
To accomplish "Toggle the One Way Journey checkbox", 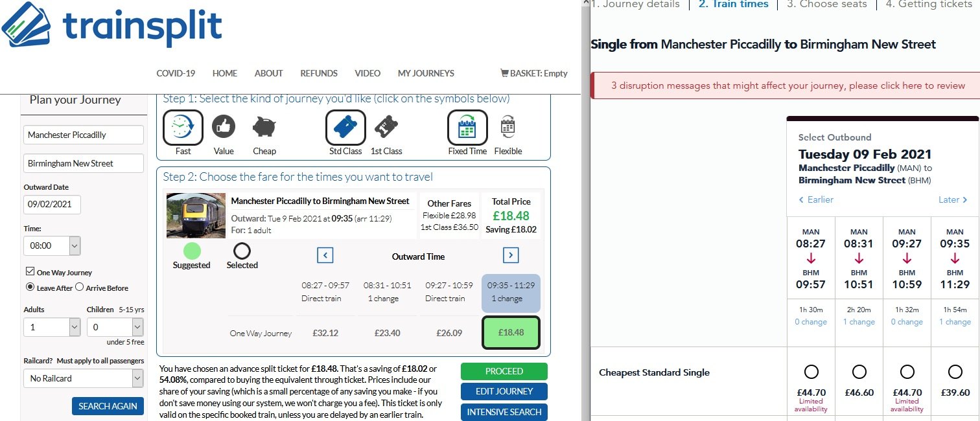I will [x=30, y=271].
